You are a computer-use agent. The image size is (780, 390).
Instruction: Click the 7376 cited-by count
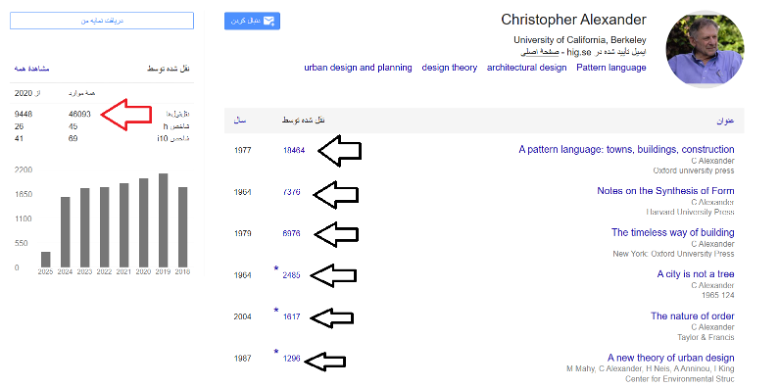292,192
